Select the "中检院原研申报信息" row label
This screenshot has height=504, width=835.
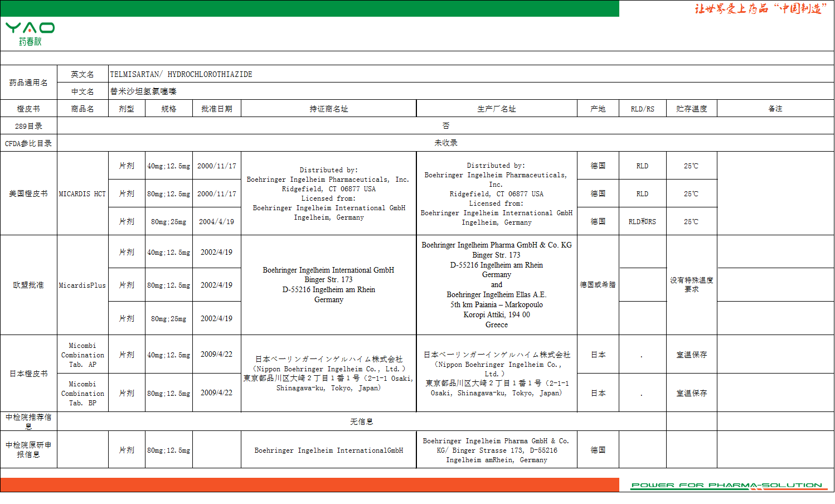[28, 450]
